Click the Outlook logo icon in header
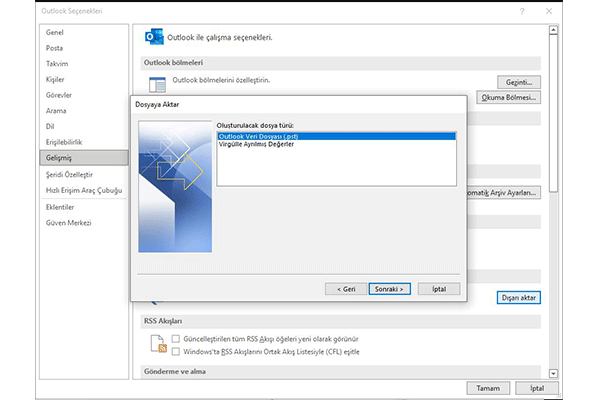This screenshot has width=600, height=400. point(154,37)
